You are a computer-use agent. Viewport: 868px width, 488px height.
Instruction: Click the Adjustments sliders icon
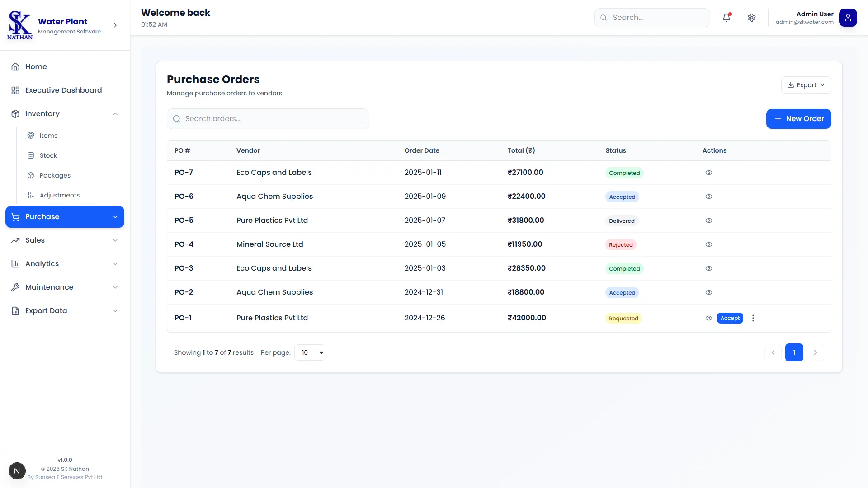pyautogui.click(x=31, y=195)
